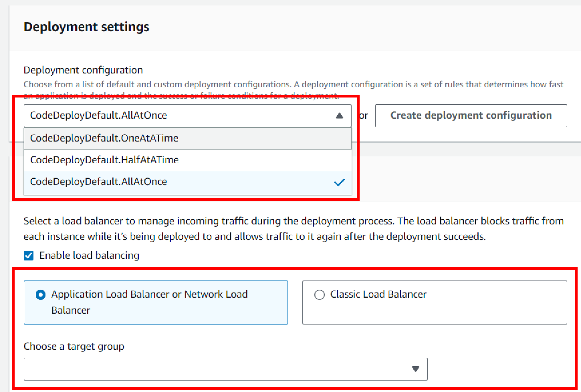Viewport: 581px width, 392px height.
Task: Collapse the deployment configuration dropdown arrow
Action: click(x=339, y=116)
